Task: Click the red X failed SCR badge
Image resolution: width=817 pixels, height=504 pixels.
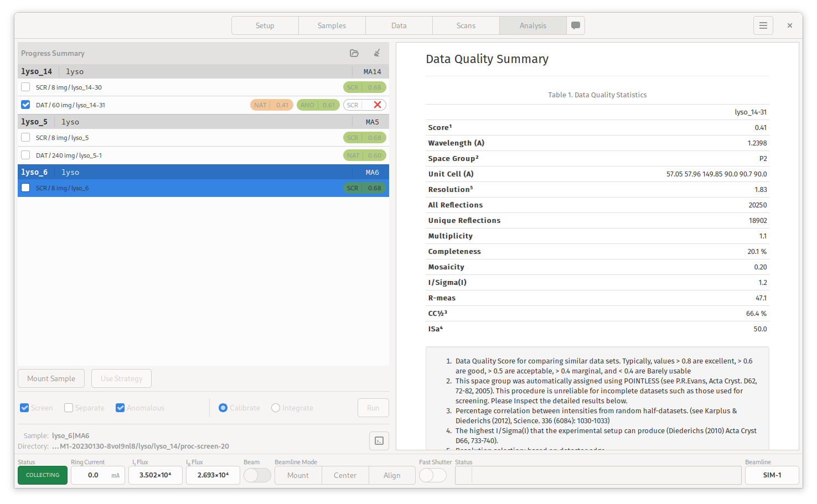Action: point(365,105)
